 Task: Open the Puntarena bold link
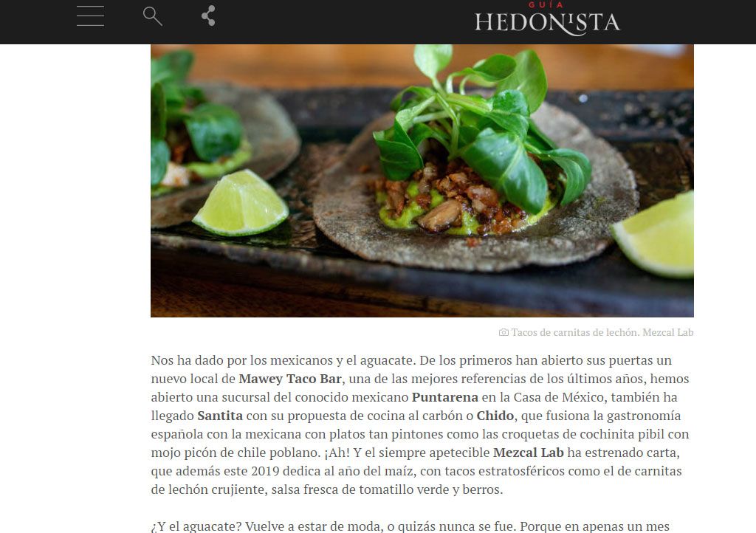(x=445, y=398)
